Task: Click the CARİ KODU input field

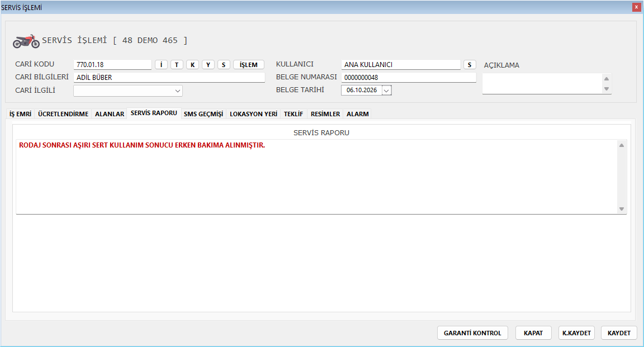Action: (x=112, y=64)
